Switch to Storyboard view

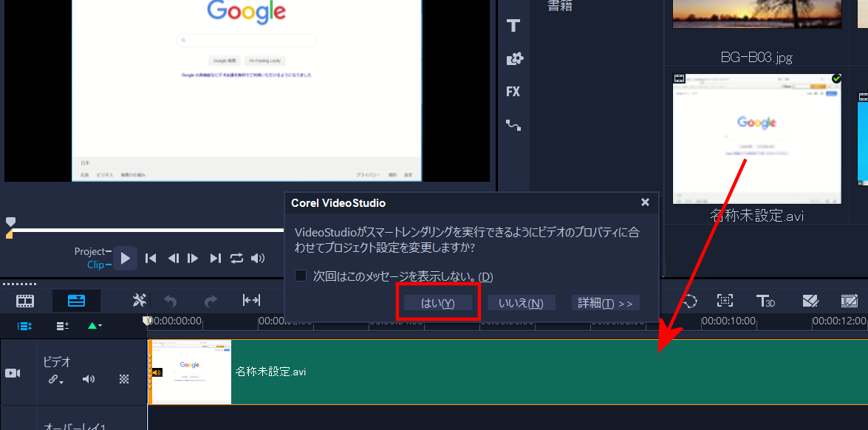(25, 301)
